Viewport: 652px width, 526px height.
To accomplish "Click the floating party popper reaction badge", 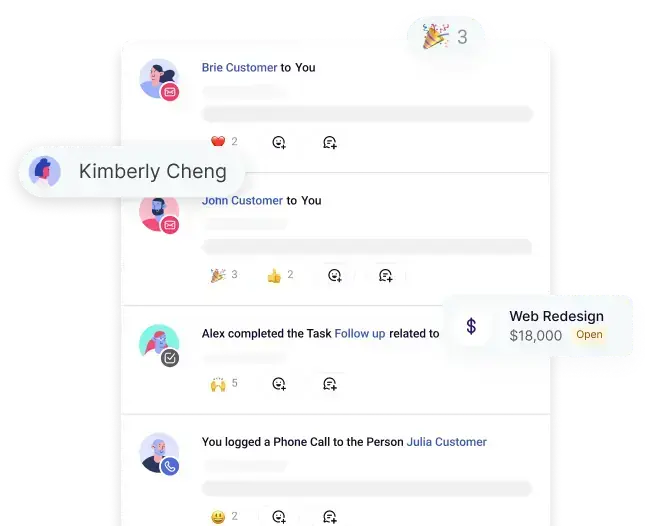I will click(445, 37).
